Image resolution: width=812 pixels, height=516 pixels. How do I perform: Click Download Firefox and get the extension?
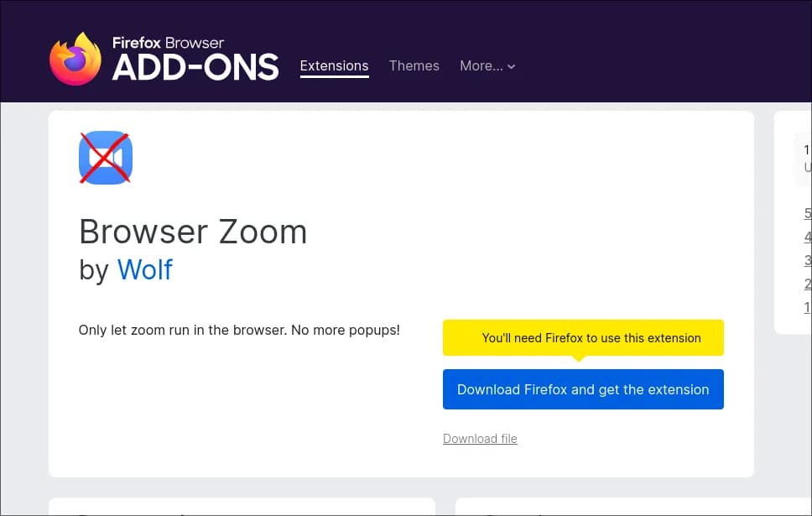tap(583, 389)
